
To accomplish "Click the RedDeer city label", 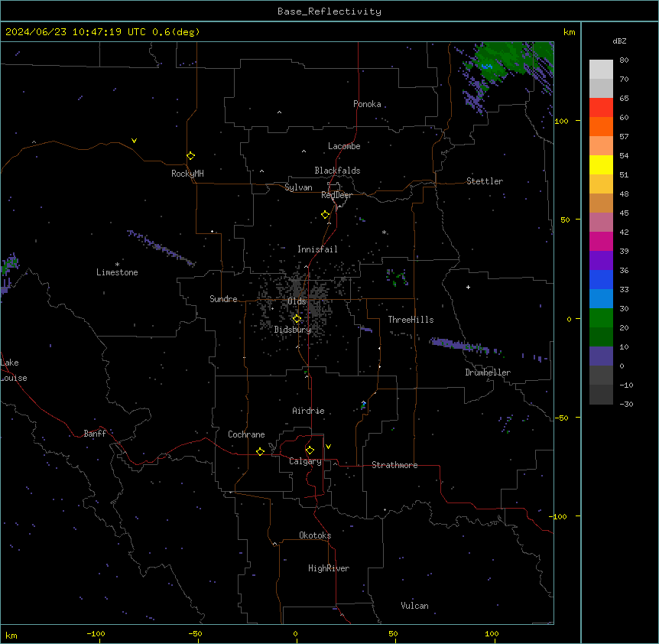I will [336, 195].
